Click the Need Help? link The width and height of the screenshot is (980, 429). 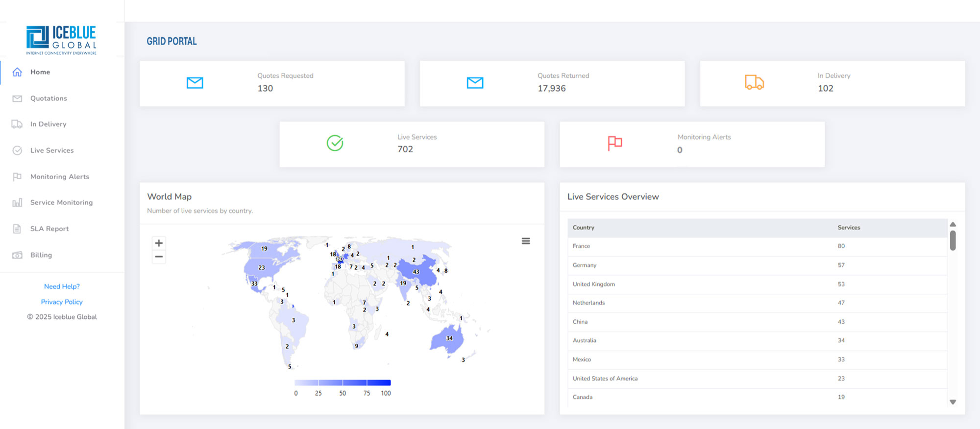click(62, 286)
